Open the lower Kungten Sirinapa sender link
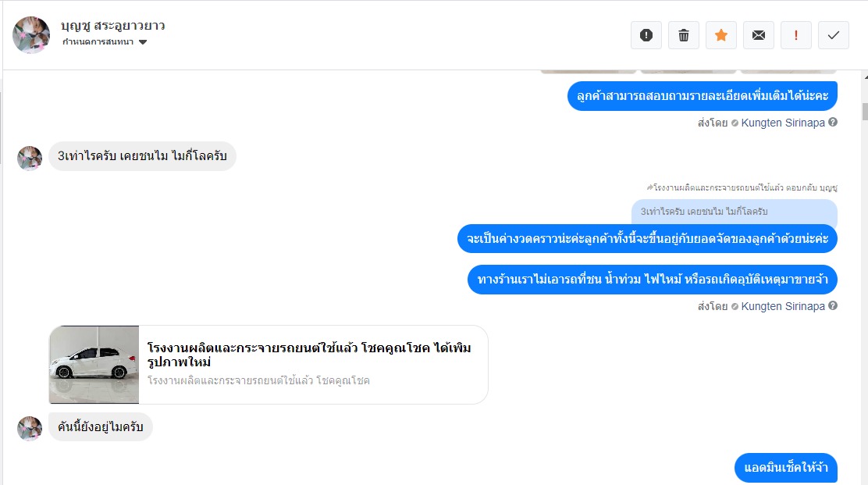The width and height of the screenshot is (868, 485). 783,306
